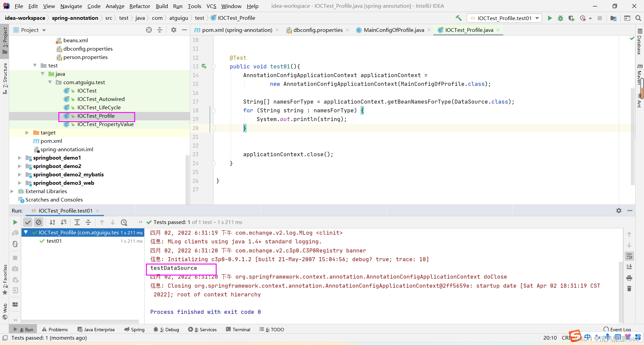This screenshot has height=345, width=644.
Task: Select IOCTest_Autowired in project tree
Action: [101, 99]
